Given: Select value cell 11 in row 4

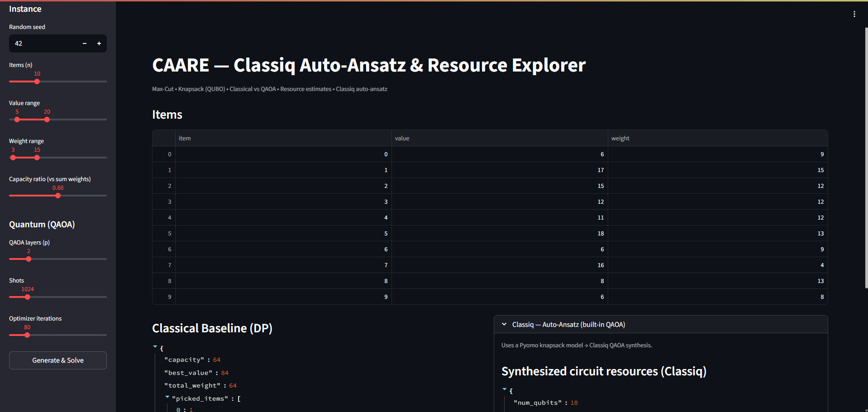Looking at the screenshot, I should 500,218.
